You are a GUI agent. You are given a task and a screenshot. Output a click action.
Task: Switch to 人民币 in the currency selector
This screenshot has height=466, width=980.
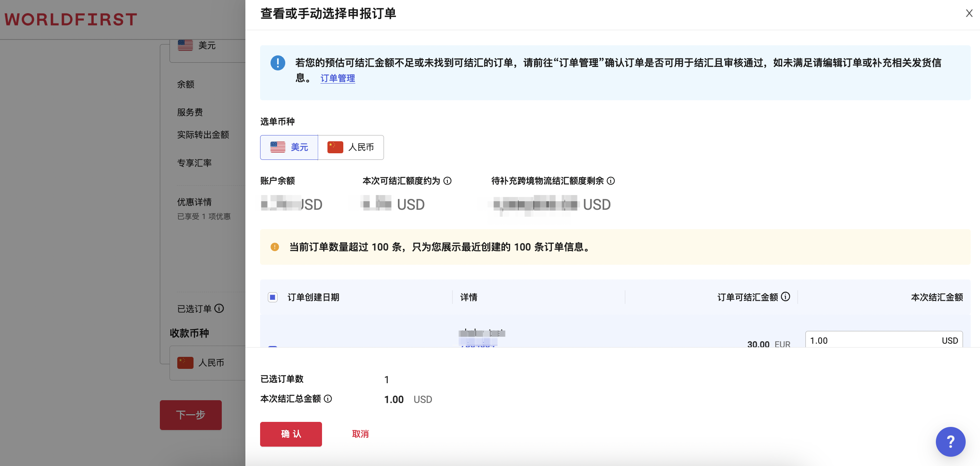pos(350,147)
